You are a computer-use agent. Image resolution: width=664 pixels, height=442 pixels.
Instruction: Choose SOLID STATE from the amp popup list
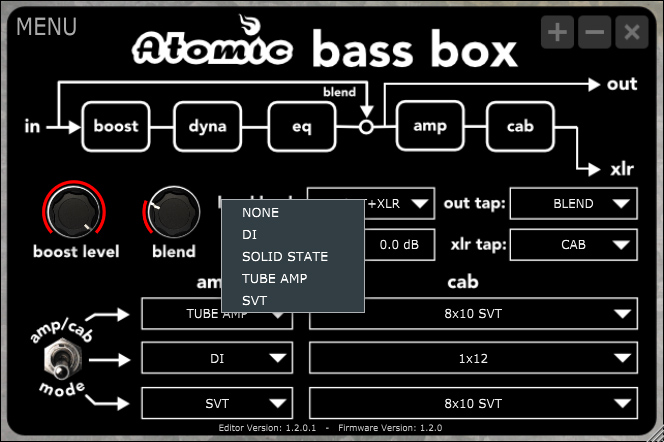coord(293,257)
